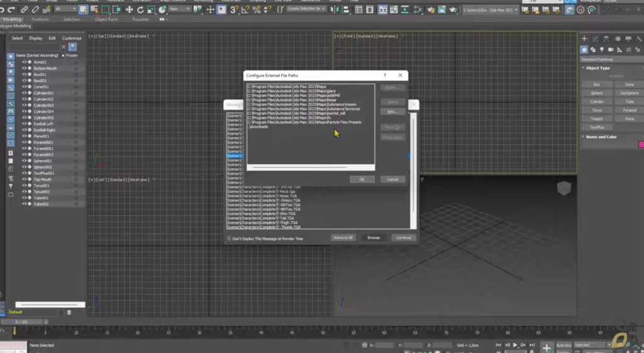Open the Selected key filter dropdown
644x353 pixels.
click(592, 345)
